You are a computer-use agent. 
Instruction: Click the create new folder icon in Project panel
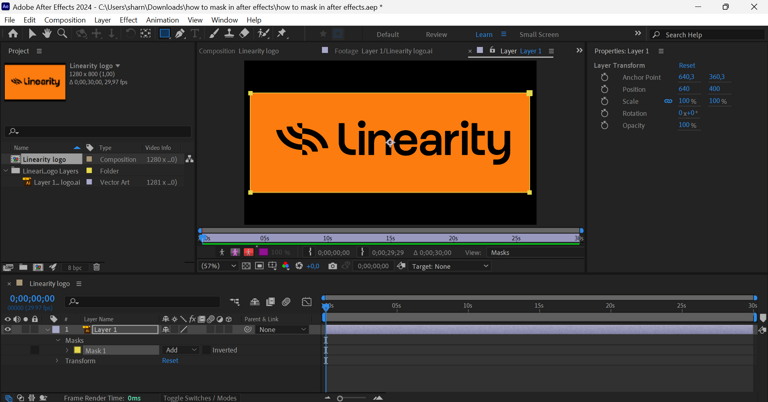coord(23,267)
